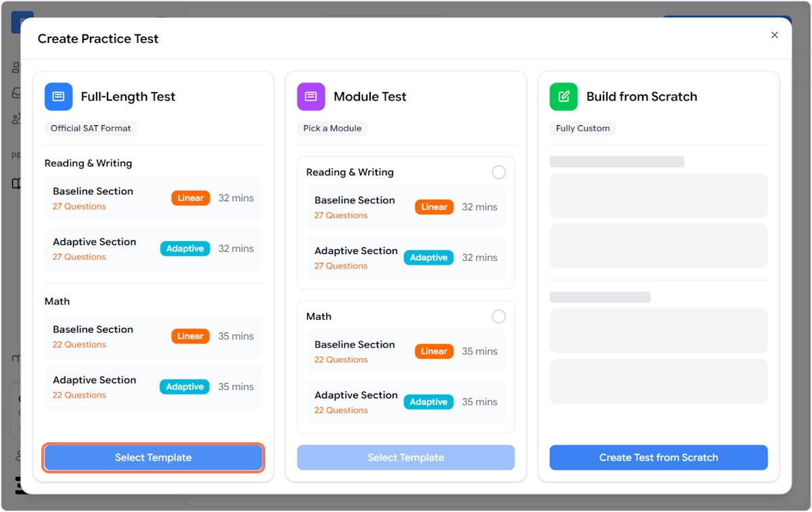The image size is (812, 512).
Task: Click Select Template under Full-Length Test
Action: [x=154, y=458]
